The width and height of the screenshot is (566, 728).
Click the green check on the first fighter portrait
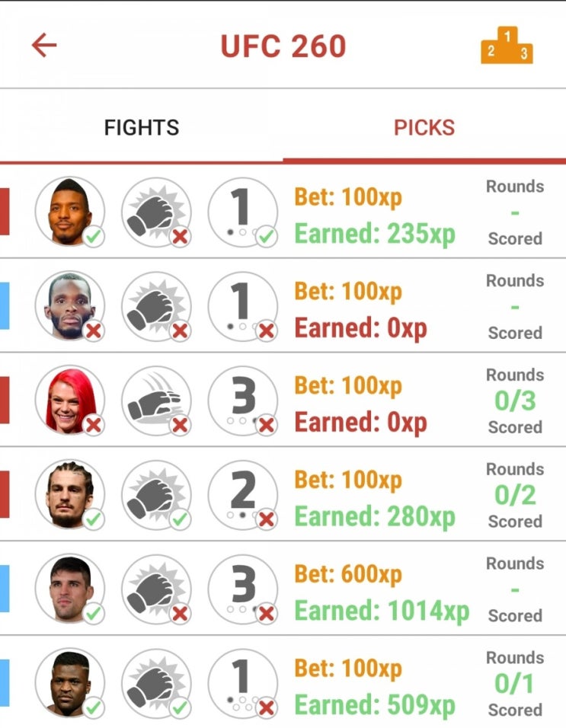coord(94,237)
